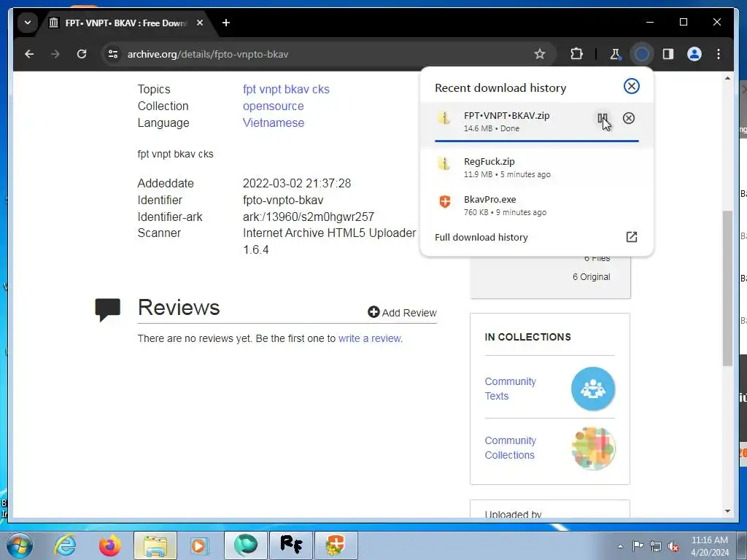The height and width of the screenshot is (560, 747).
Task: Open the Community Texts link
Action: click(510, 389)
